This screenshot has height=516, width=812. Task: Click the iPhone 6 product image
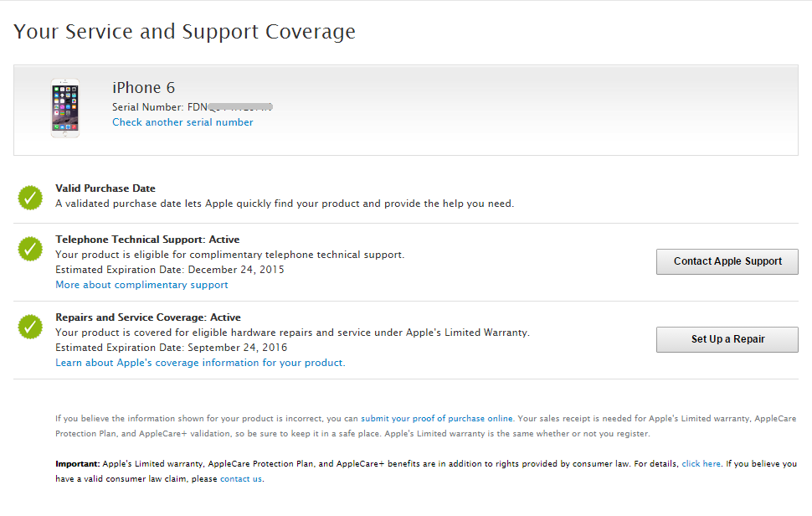point(64,108)
